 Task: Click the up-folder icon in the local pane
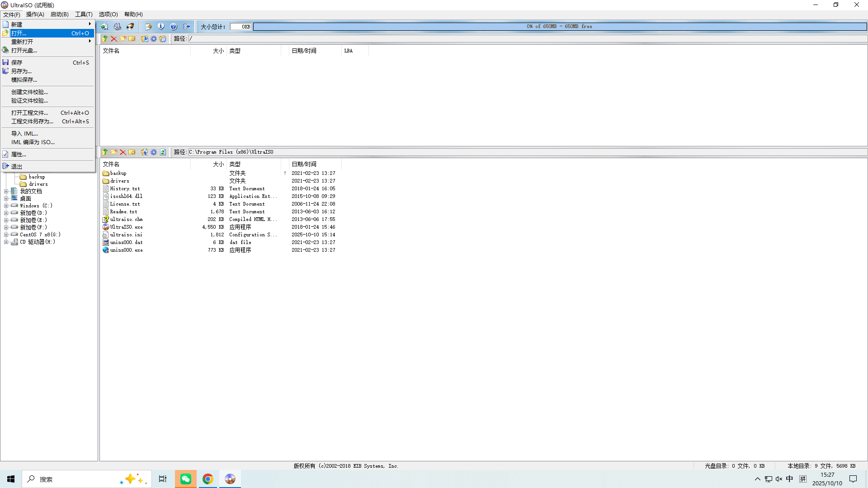(x=105, y=152)
